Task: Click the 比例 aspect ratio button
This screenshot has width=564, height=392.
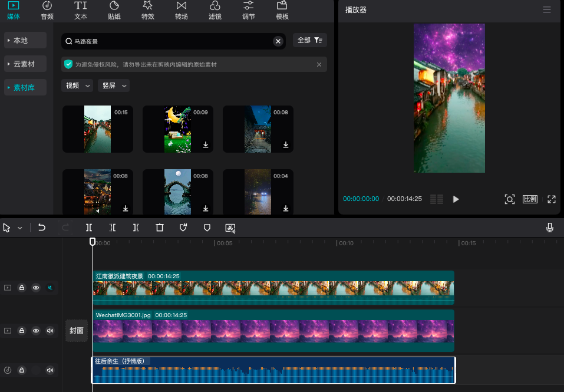Action: point(530,199)
